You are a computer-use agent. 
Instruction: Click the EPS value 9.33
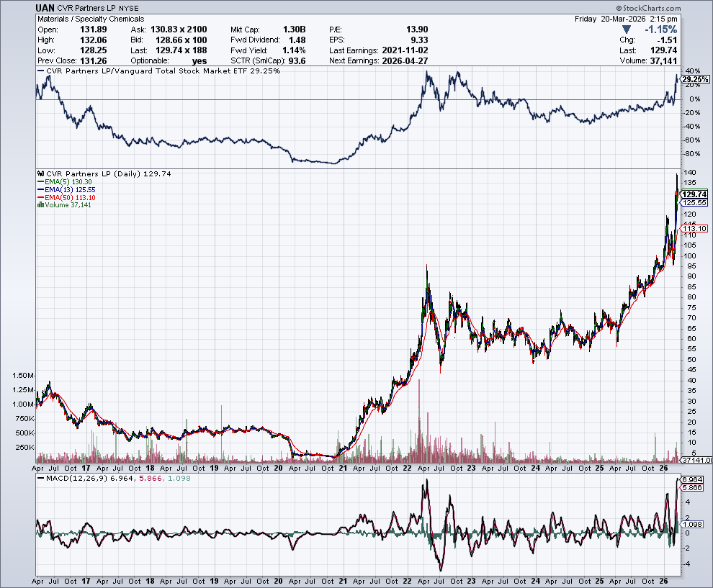pos(419,40)
